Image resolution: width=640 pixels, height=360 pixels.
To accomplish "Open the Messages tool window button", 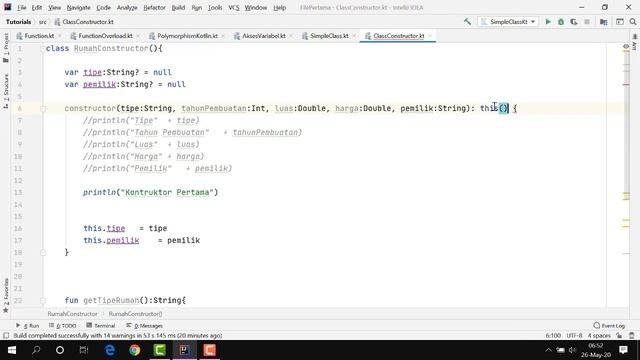I will pos(144,326).
